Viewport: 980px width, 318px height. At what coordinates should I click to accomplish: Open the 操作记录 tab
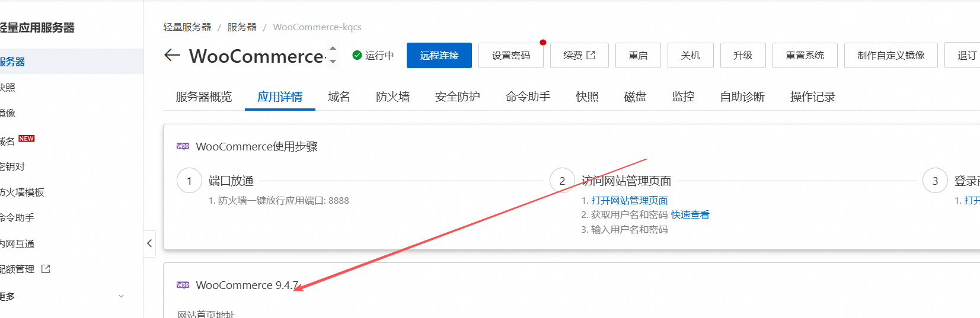813,97
